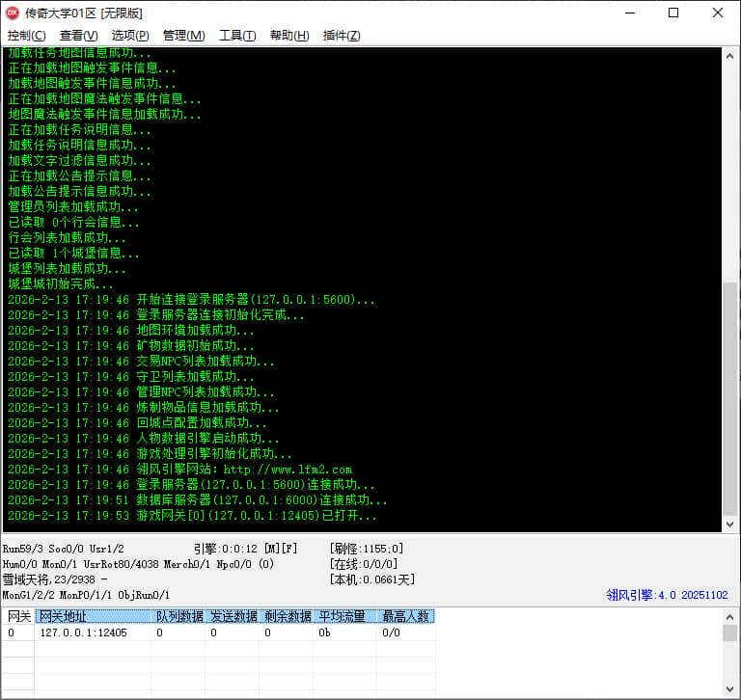Click the log panel scrollbar thumb
The image size is (741, 700).
point(729,399)
